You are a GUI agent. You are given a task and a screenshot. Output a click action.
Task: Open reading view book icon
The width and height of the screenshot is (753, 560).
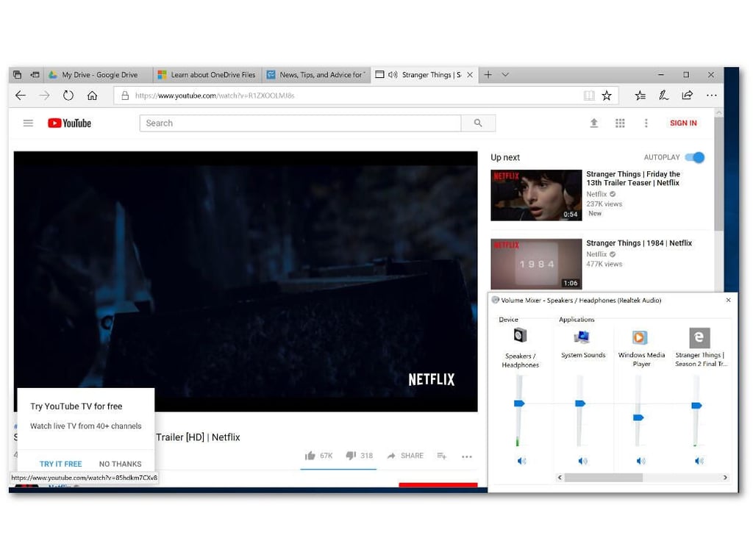pyautogui.click(x=589, y=96)
